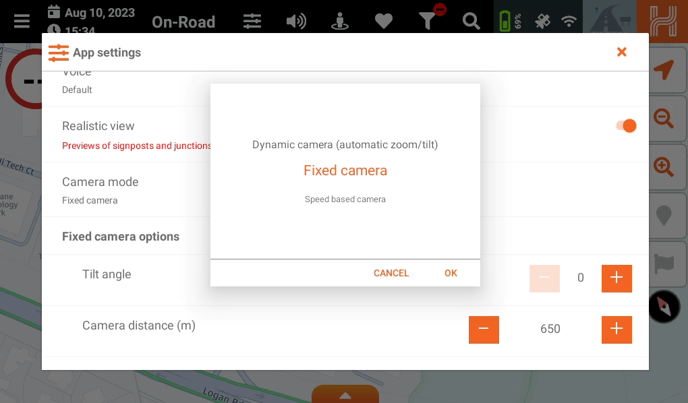Image resolution: width=688 pixels, height=403 pixels.
Task: Tap the Camera distance value 650
Action: 550,329
